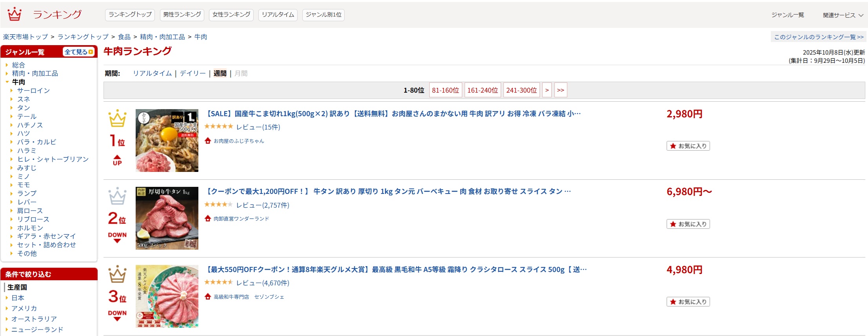
Task: Jump to last page with >> button
Action: point(561,90)
